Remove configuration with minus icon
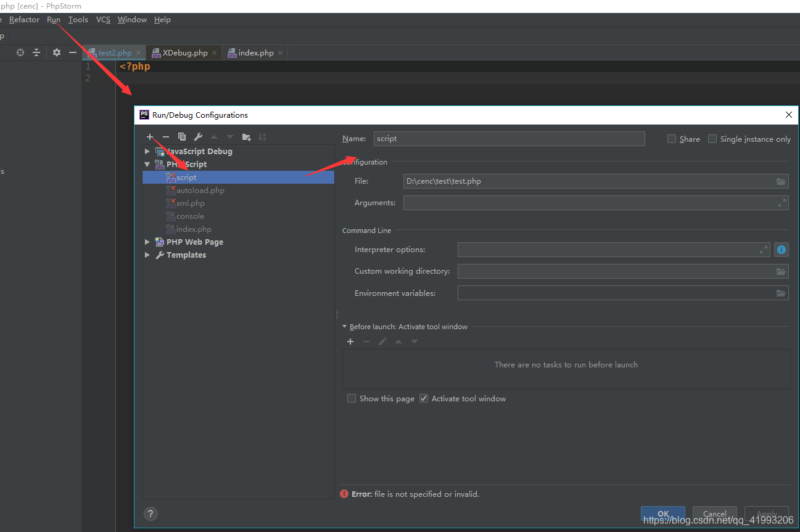The image size is (800, 532). 165,137
